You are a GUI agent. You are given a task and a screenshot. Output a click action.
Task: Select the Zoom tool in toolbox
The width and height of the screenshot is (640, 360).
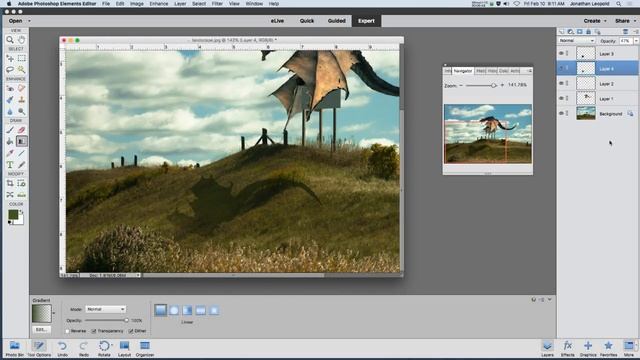(x=10, y=40)
